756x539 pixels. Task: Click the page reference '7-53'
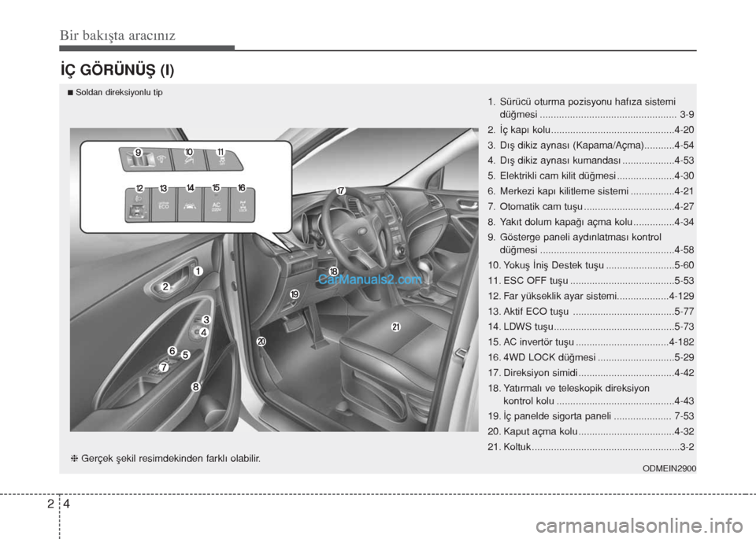(x=684, y=416)
